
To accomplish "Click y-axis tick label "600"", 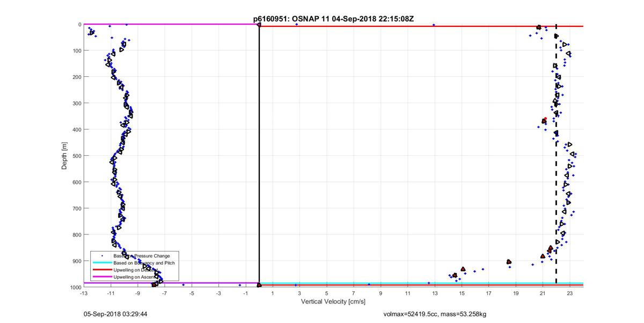I will (x=76, y=182).
